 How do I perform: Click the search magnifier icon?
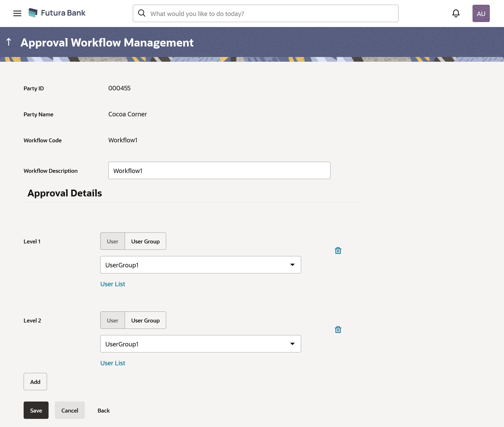point(142,13)
